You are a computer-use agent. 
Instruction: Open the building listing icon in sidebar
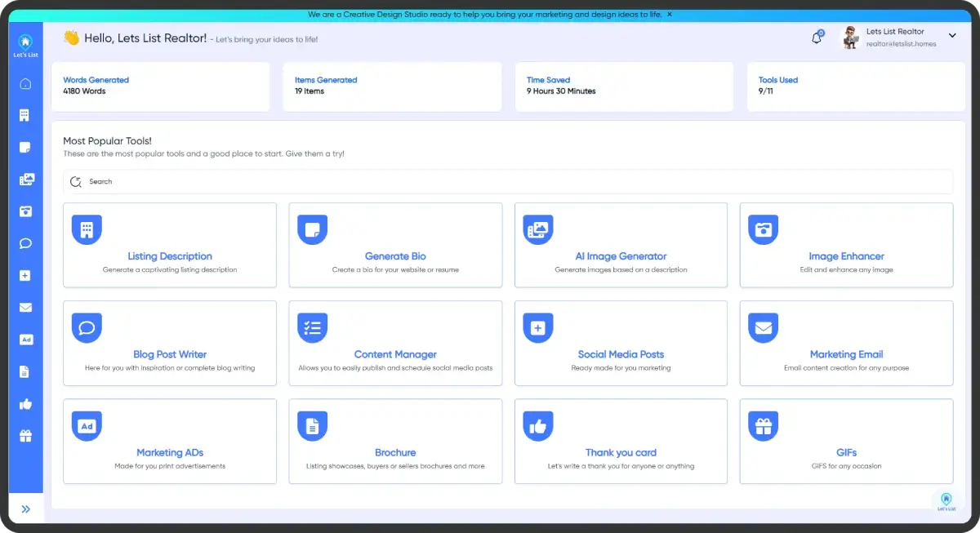[x=25, y=115]
